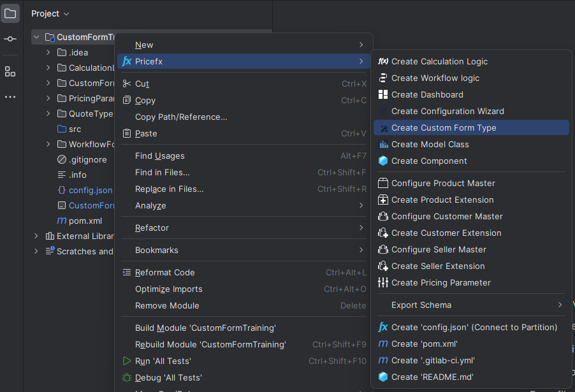Viewport: 575px width, 392px height.
Task: Choose Replace in Files... entry
Action: 244,189
